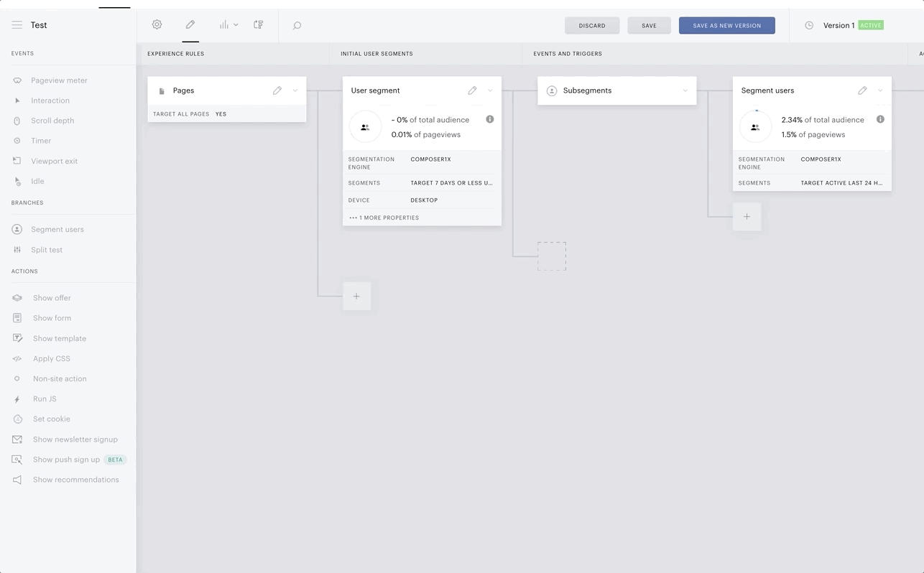Click the Version 1 label
Viewport: 924px width, 573px height.
point(838,25)
